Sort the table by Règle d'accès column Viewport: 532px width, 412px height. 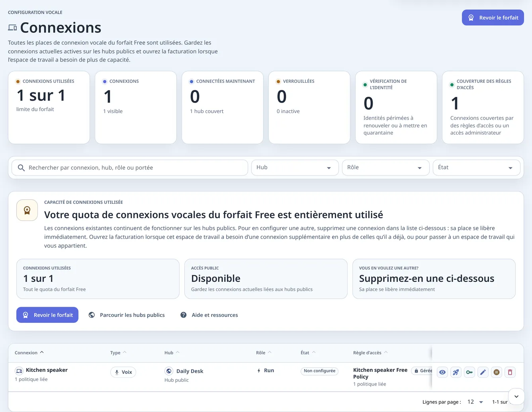pyautogui.click(x=370, y=353)
